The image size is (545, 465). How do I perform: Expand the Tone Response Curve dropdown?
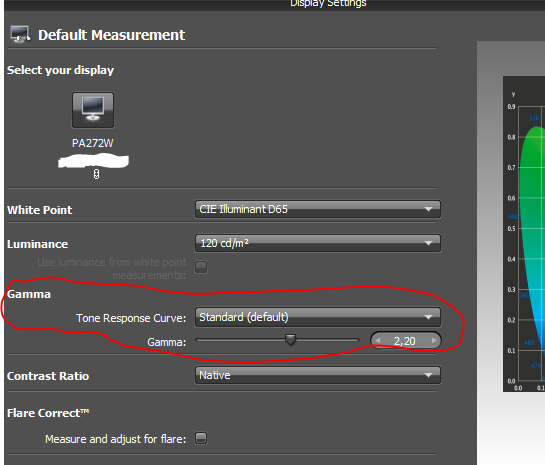(x=318, y=317)
